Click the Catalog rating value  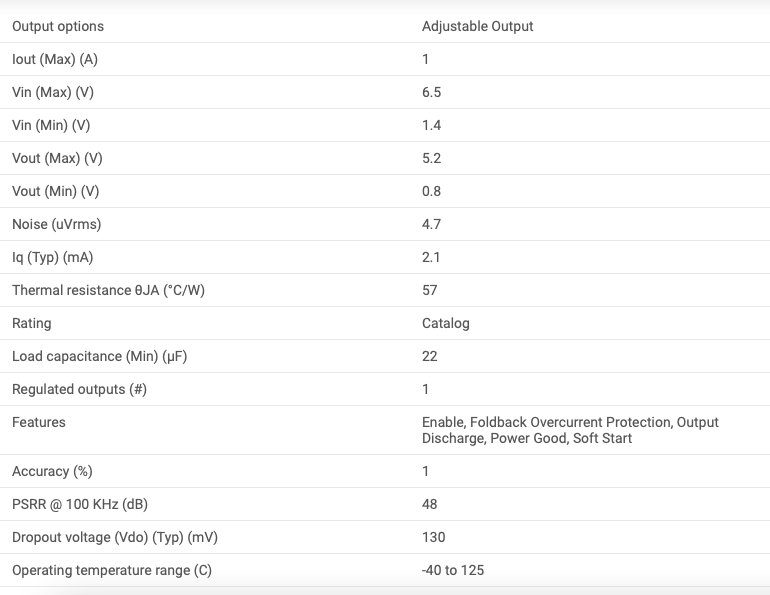(x=445, y=323)
